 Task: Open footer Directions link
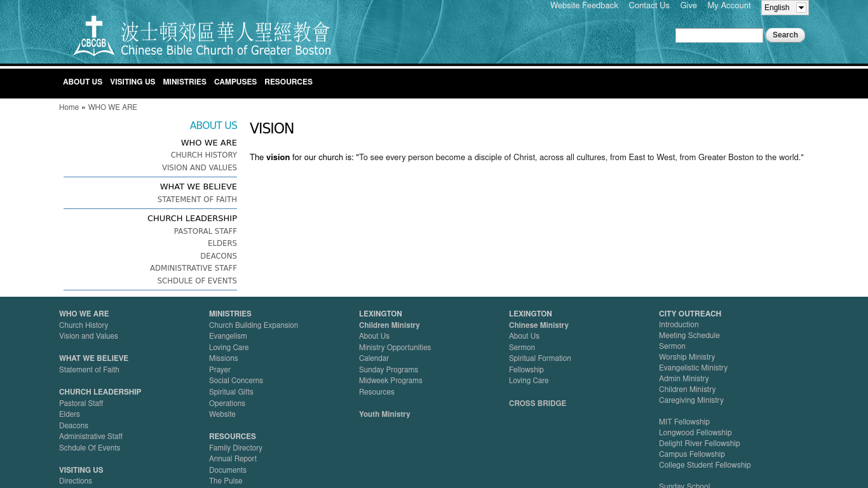point(76,481)
